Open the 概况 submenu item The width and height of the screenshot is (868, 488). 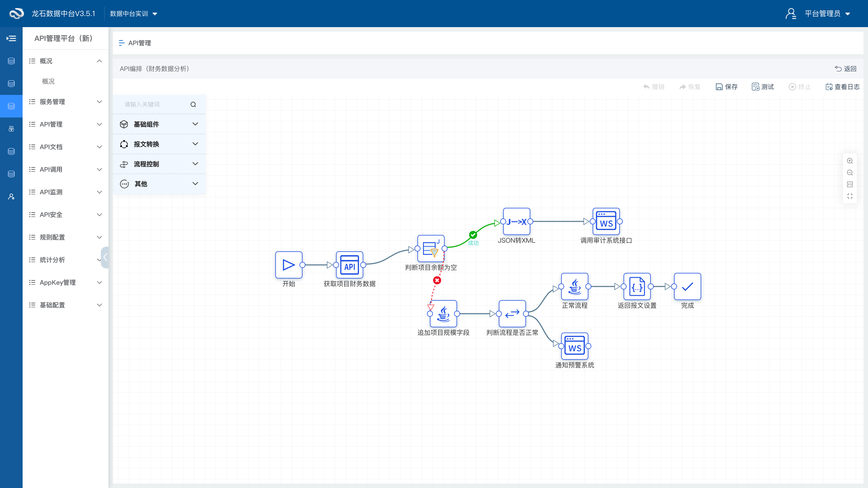[x=48, y=82]
